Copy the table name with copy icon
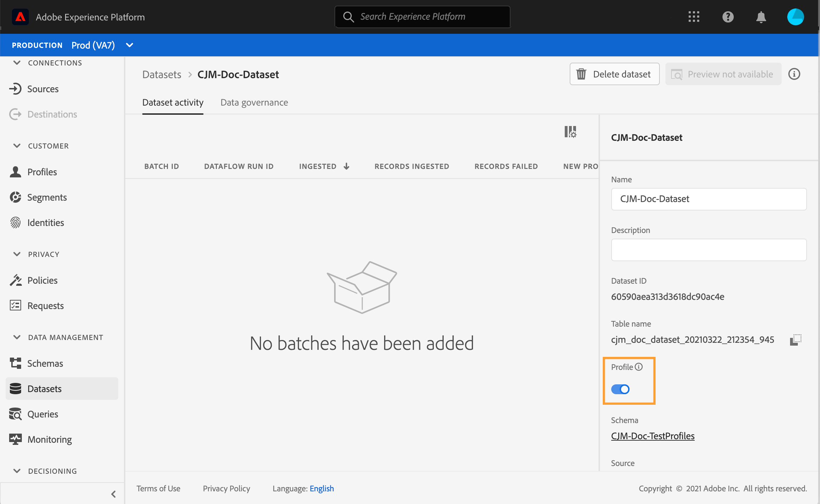 [795, 340]
